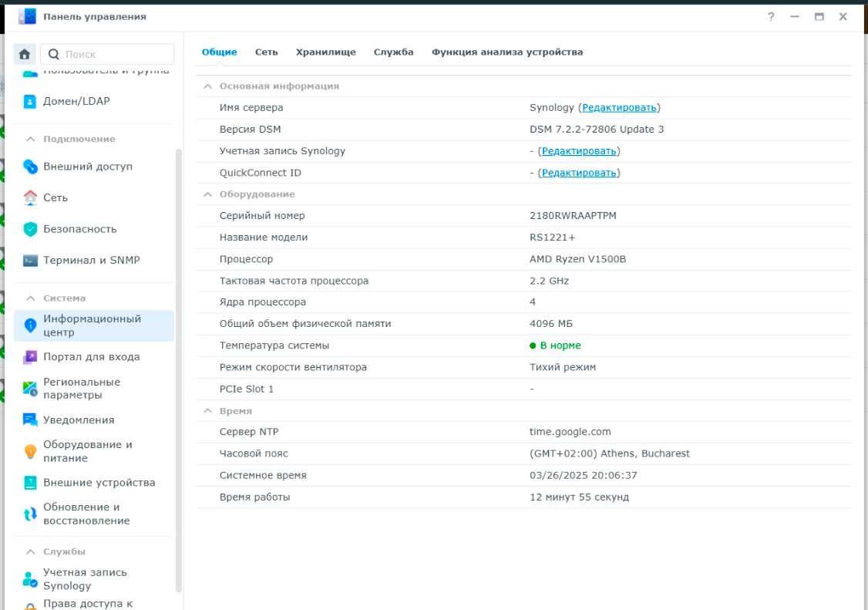Open Внешние устройства icon
The image size is (868, 610).
pos(30,483)
